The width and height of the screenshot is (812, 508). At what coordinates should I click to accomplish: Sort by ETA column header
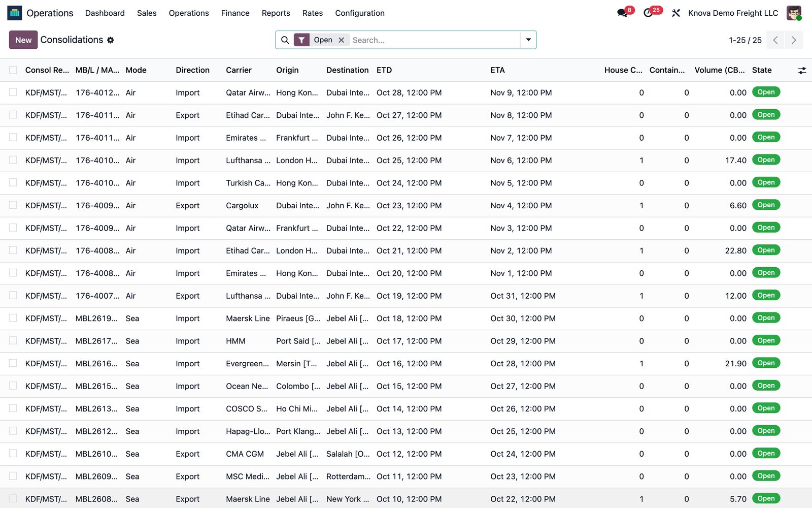tap(497, 70)
